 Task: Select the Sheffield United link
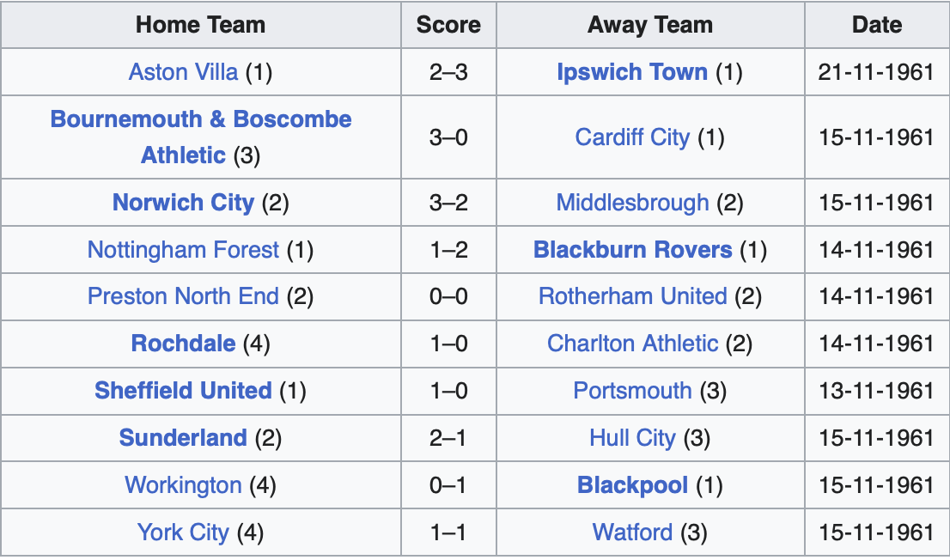(183, 391)
